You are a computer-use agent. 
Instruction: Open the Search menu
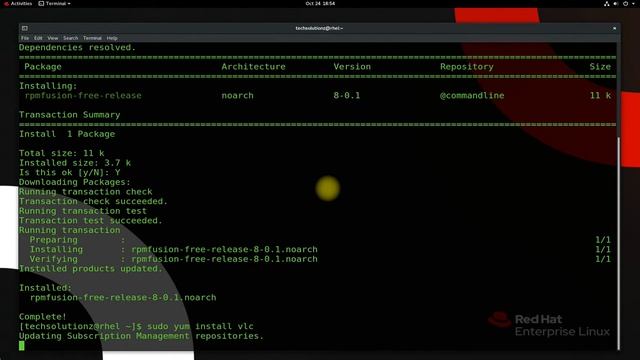pos(71,38)
